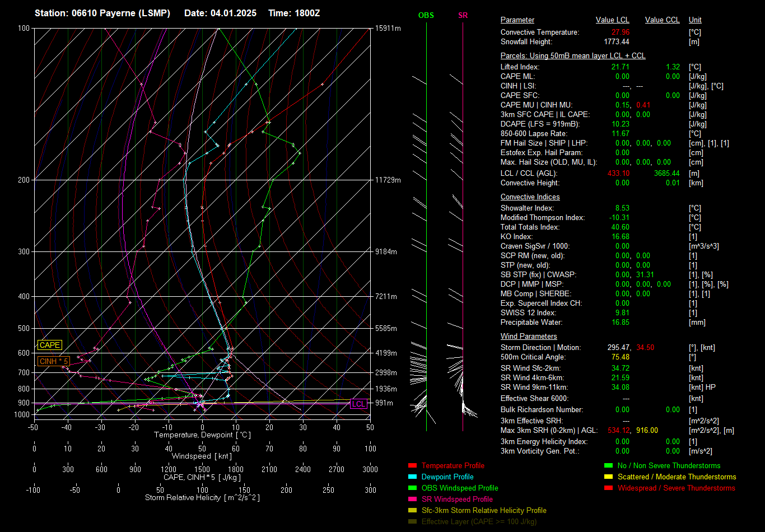Click the 4199m height label
765x532 pixels.
386,353
